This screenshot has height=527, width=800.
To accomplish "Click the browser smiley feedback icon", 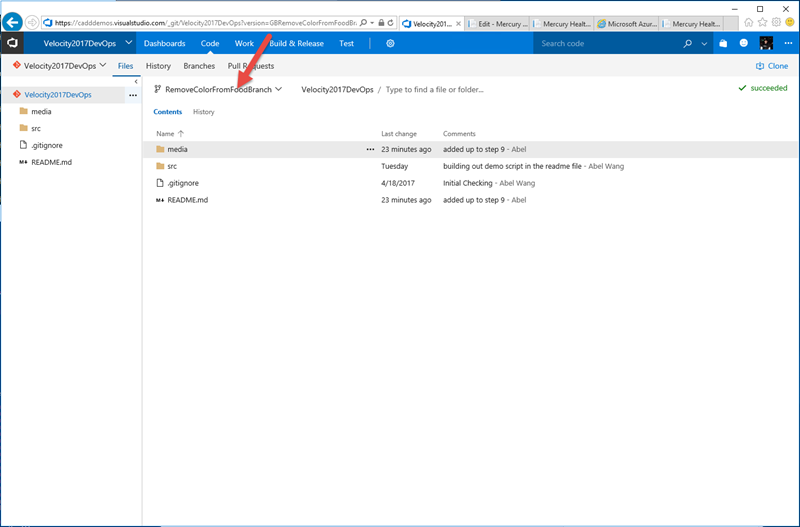I will point(790,22).
